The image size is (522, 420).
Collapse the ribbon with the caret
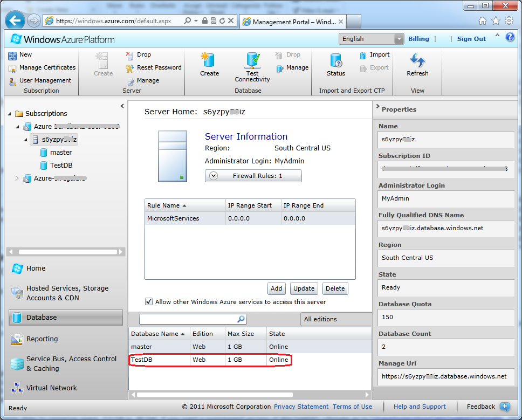(x=497, y=35)
